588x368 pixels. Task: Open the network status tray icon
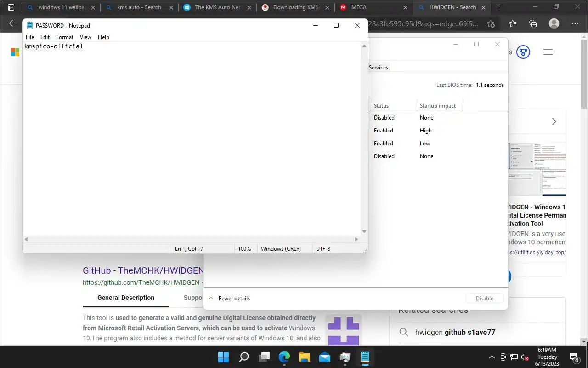pyautogui.click(x=514, y=357)
